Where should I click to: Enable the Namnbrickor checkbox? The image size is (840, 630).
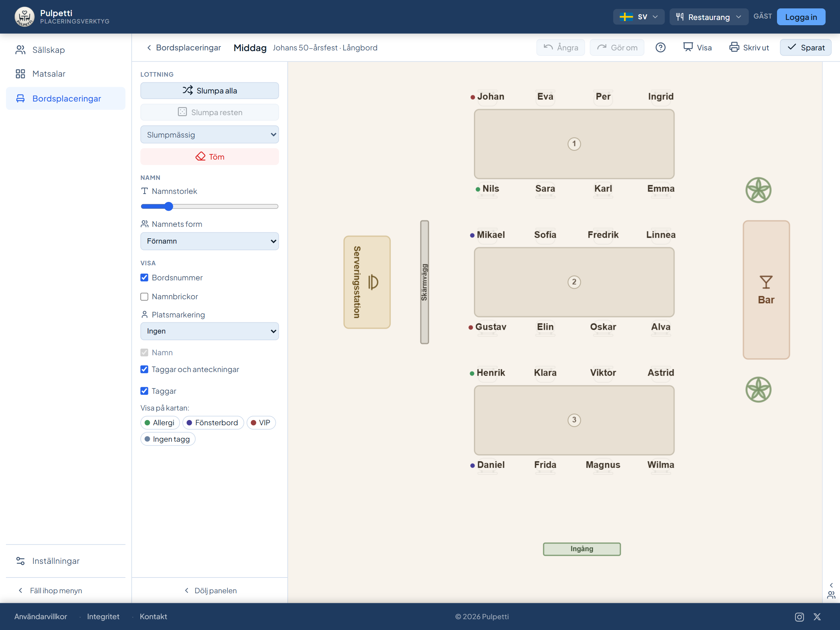(144, 296)
